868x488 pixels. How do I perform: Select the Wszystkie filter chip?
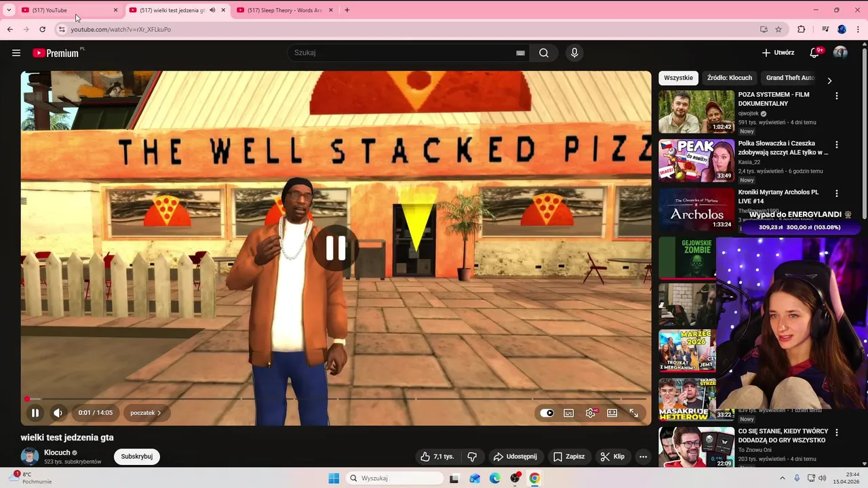pos(678,78)
